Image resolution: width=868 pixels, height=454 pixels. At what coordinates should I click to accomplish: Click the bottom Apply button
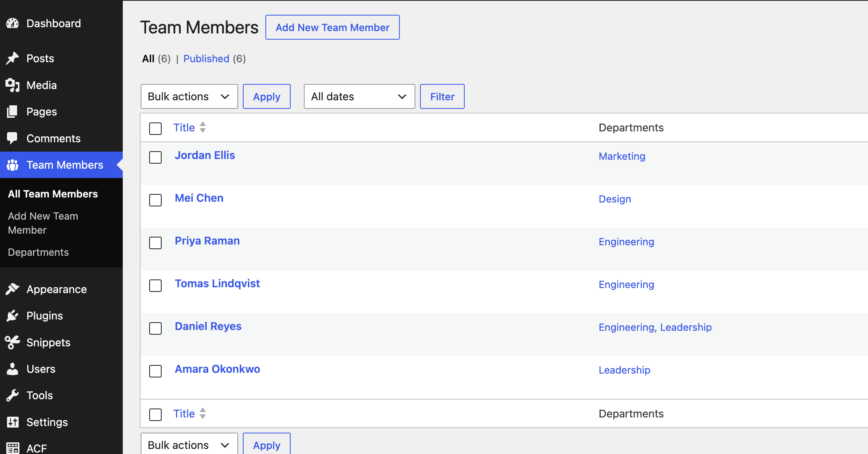pyautogui.click(x=267, y=444)
